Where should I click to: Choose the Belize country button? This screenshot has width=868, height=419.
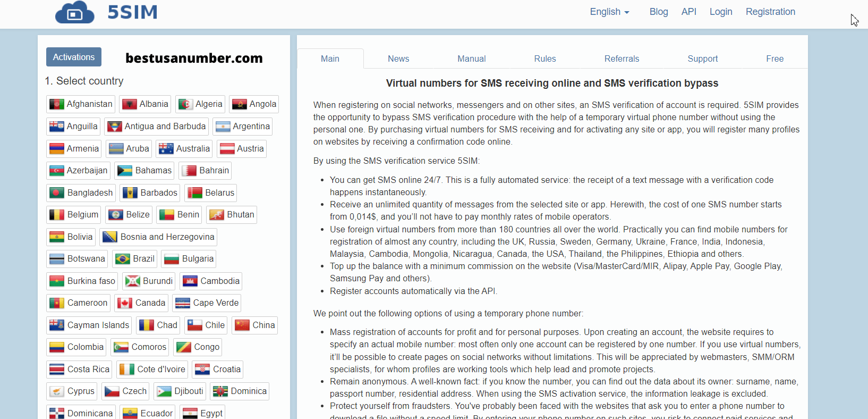(129, 215)
